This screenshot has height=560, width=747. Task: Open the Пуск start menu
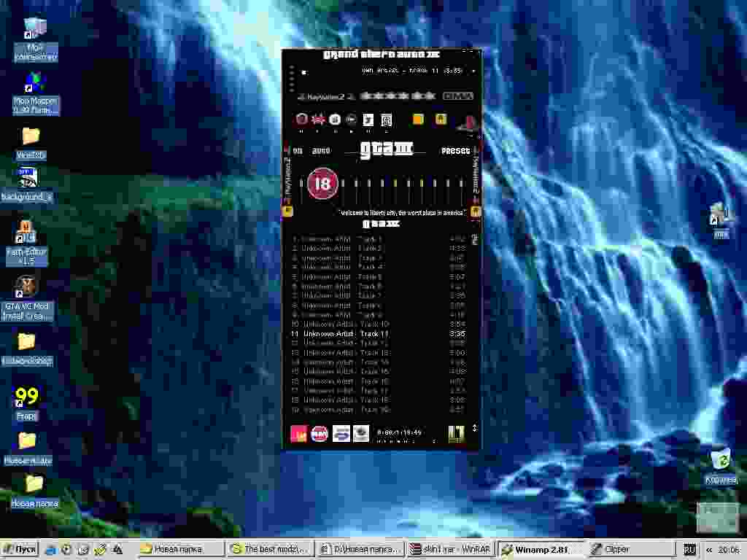click(x=20, y=550)
